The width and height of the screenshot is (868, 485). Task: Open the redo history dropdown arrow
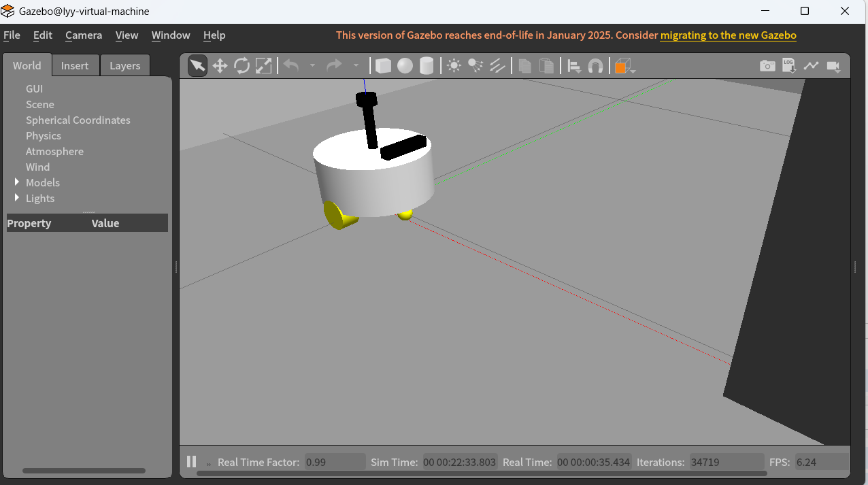point(355,66)
